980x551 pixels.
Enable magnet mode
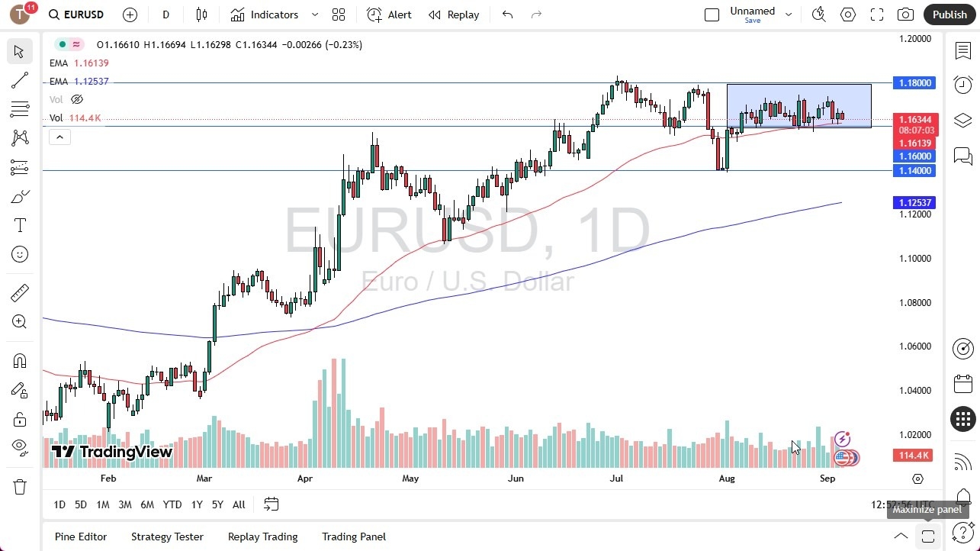pos(20,360)
